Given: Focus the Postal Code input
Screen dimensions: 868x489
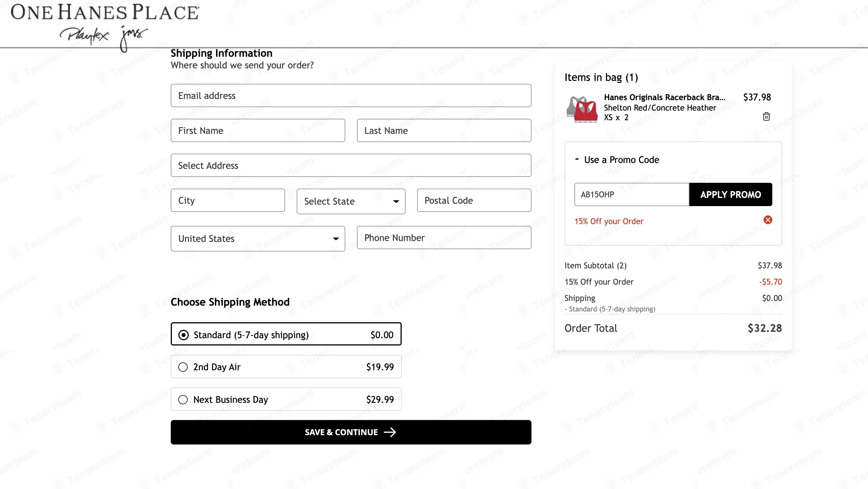Looking at the screenshot, I should [474, 200].
